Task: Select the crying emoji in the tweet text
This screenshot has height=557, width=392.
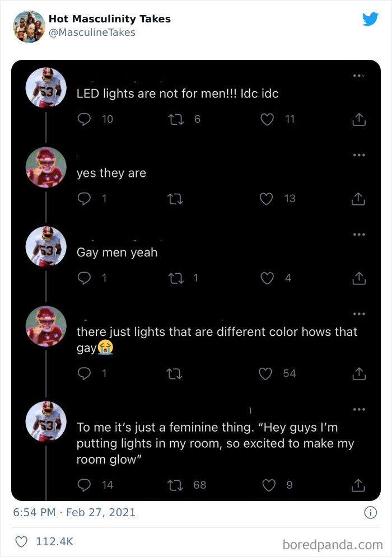Action: click(105, 348)
